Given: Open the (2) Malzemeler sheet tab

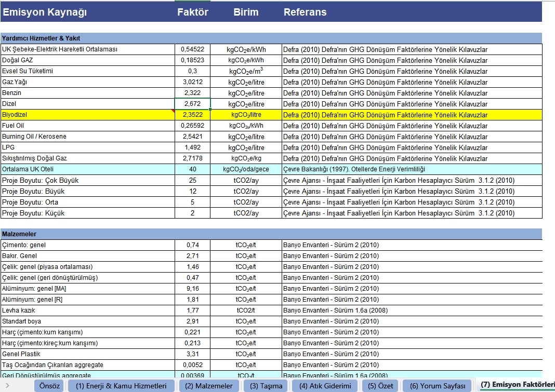Looking at the screenshot, I should point(209,386).
